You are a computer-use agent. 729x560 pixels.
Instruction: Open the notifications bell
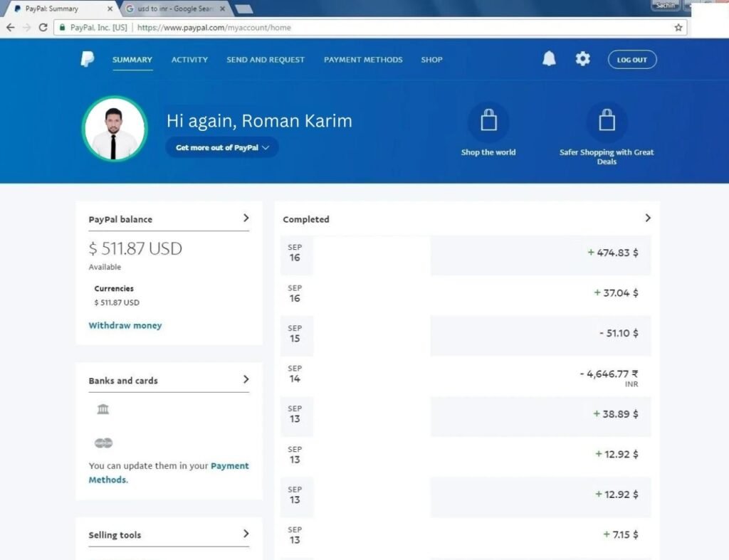tap(549, 58)
